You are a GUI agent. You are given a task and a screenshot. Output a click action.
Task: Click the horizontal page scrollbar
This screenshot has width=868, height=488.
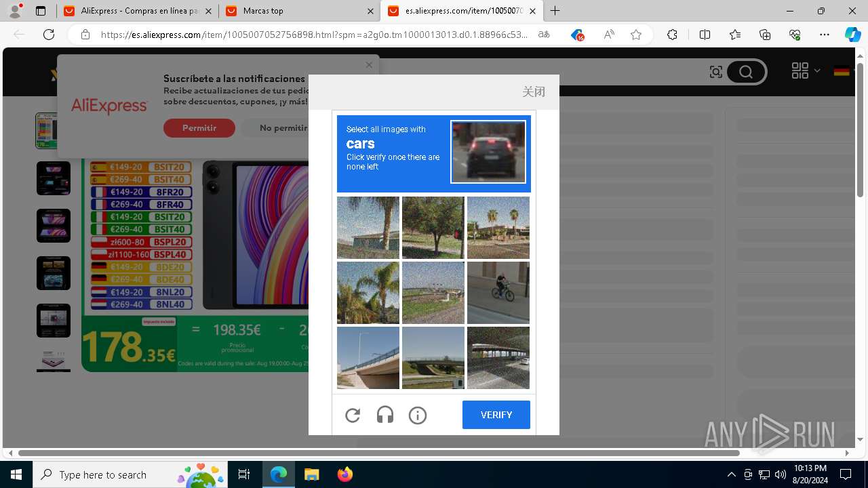coord(378,453)
